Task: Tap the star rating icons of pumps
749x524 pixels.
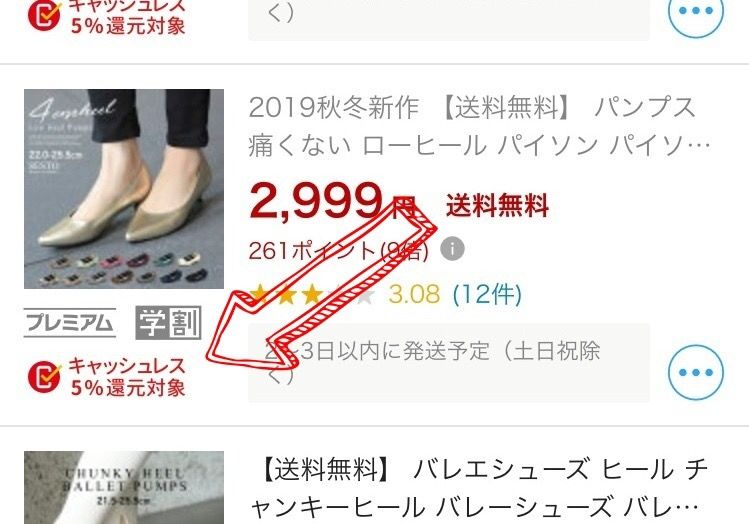Action: [x=313, y=294]
